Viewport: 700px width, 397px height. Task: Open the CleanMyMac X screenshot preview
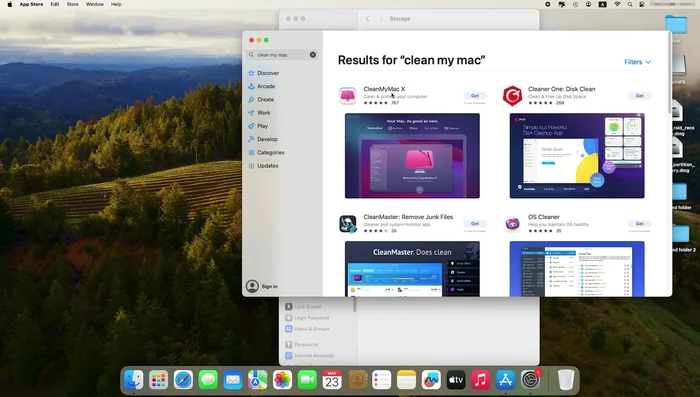pyautogui.click(x=412, y=155)
